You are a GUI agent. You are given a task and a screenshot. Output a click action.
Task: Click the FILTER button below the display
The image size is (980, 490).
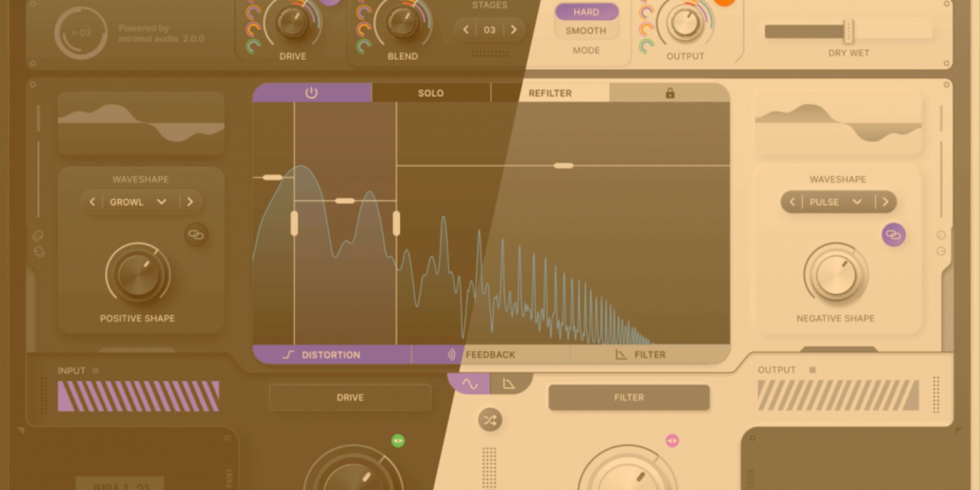coord(629,398)
